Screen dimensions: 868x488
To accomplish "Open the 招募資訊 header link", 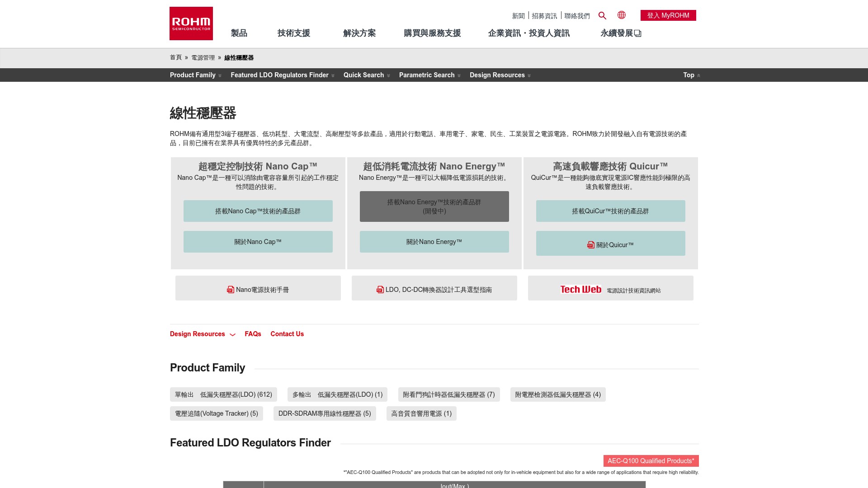I will click(544, 16).
